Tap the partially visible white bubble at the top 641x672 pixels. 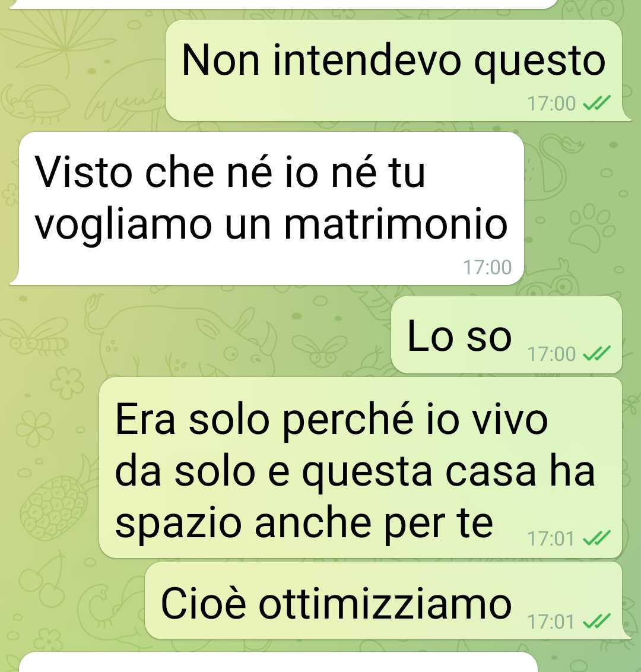[284, 4]
